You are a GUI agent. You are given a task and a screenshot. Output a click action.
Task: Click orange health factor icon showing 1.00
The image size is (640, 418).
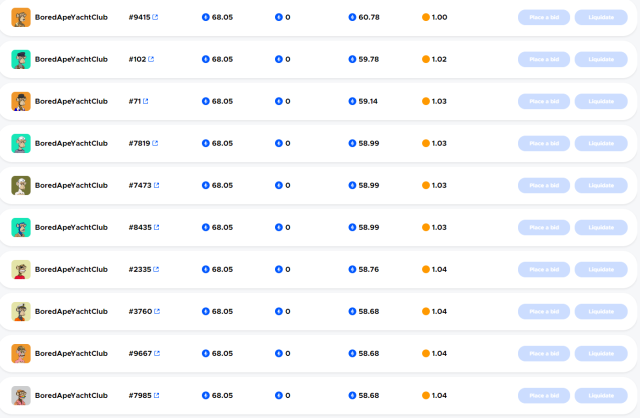pos(426,17)
